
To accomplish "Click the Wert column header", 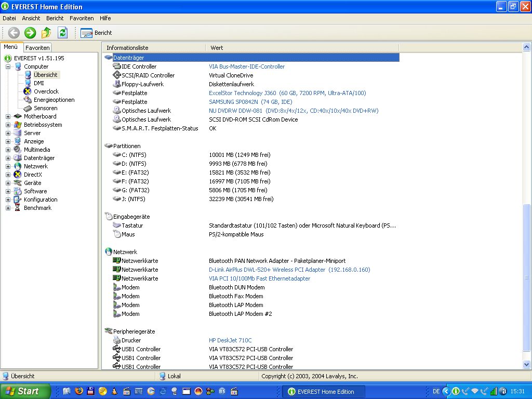I will pyautogui.click(x=302, y=48).
